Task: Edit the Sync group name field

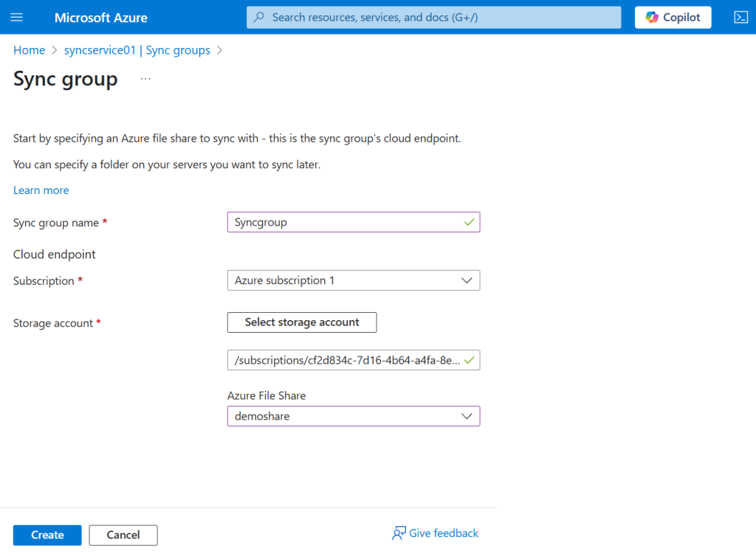Action: coord(354,222)
